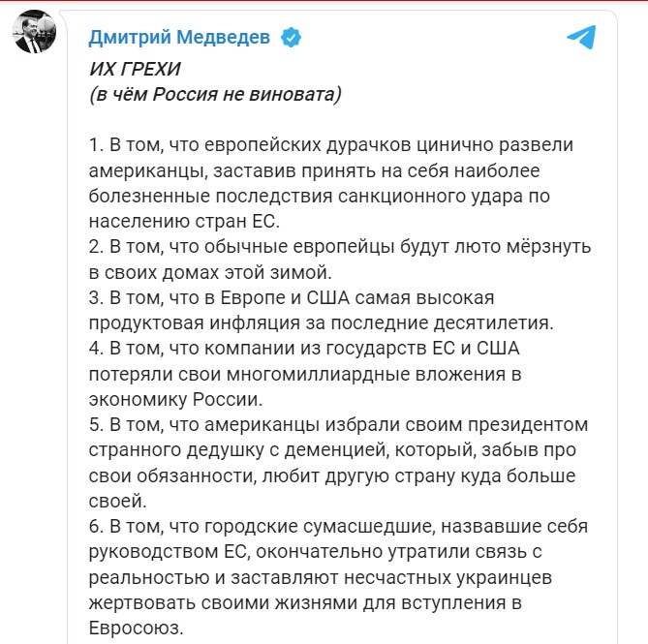Open the Дмитрий Медведев channel link

(179, 38)
